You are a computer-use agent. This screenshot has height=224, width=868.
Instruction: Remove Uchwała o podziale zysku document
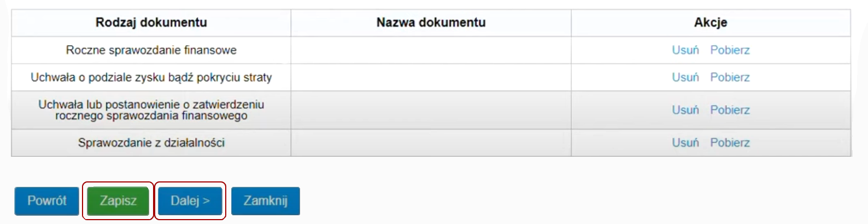point(685,78)
